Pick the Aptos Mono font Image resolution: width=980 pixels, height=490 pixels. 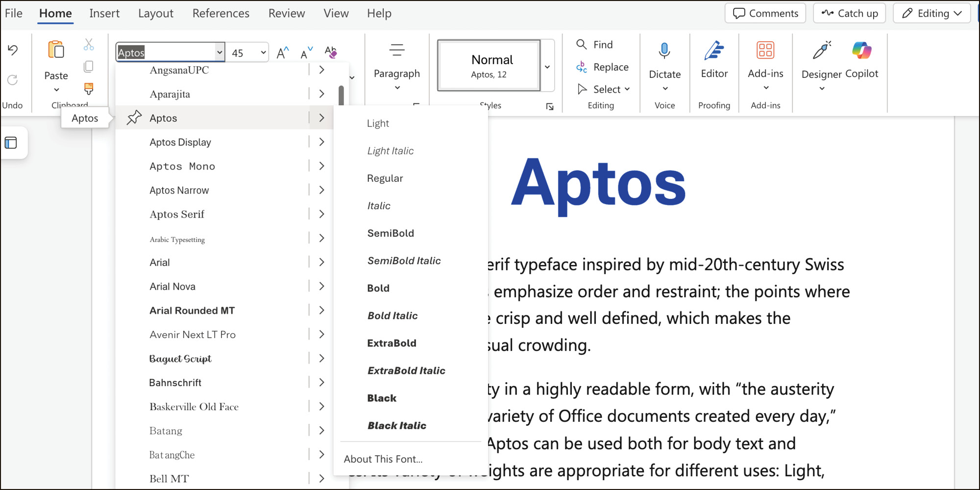click(182, 166)
